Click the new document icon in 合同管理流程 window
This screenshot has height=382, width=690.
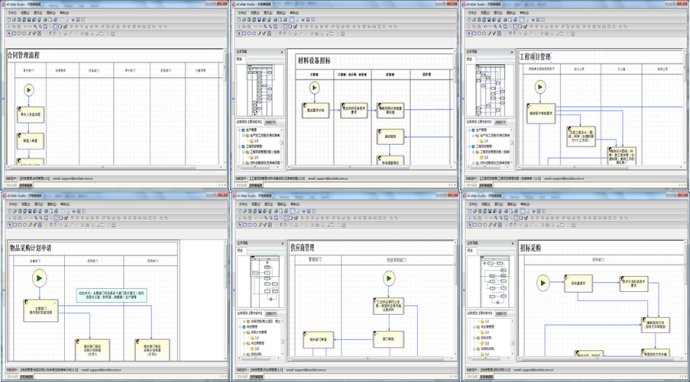coord(9,20)
